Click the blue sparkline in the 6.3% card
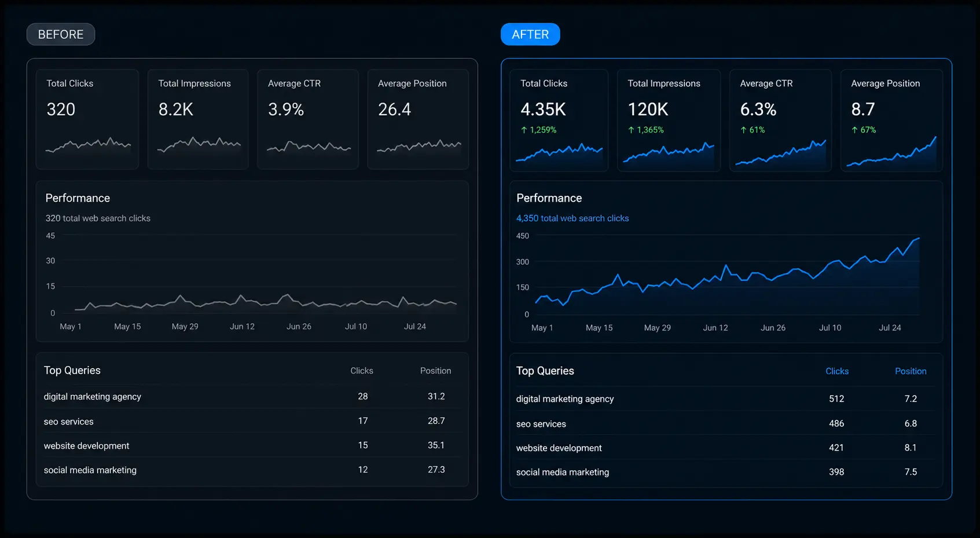Viewport: 980px width, 538px height. click(780, 152)
